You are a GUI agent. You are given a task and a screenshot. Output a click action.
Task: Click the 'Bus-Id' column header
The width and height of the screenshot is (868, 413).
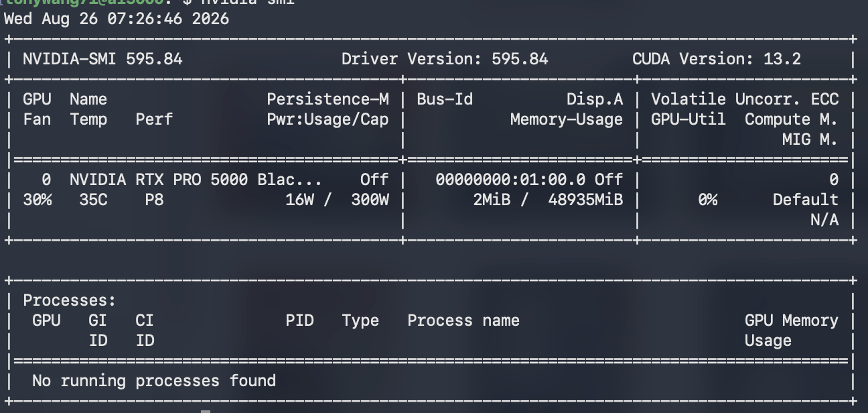coord(445,99)
